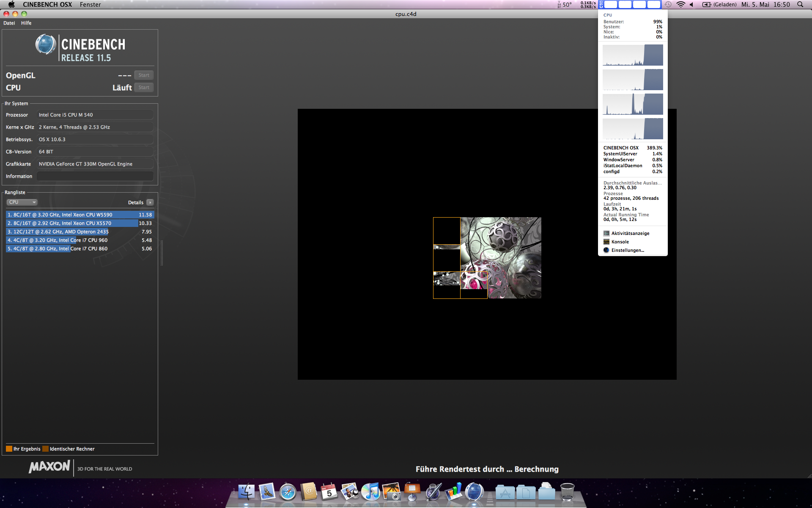Click the Prozessor field Intel Core i5

click(95, 115)
